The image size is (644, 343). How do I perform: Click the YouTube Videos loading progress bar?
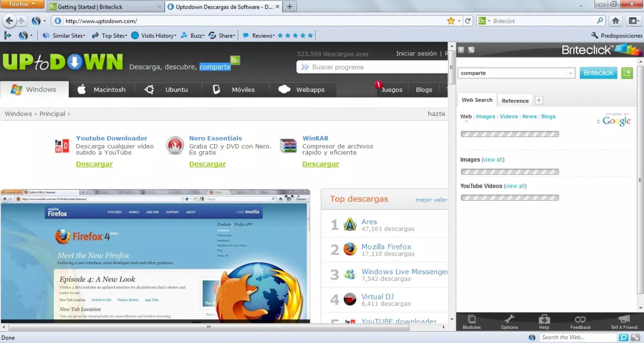point(510,198)
